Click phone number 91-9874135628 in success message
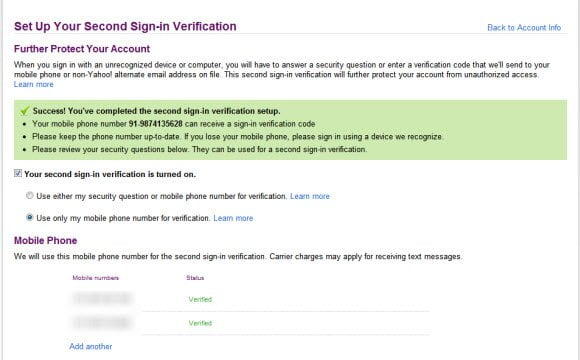Screen dimensions: 580x360 click(x=155, y=124)
